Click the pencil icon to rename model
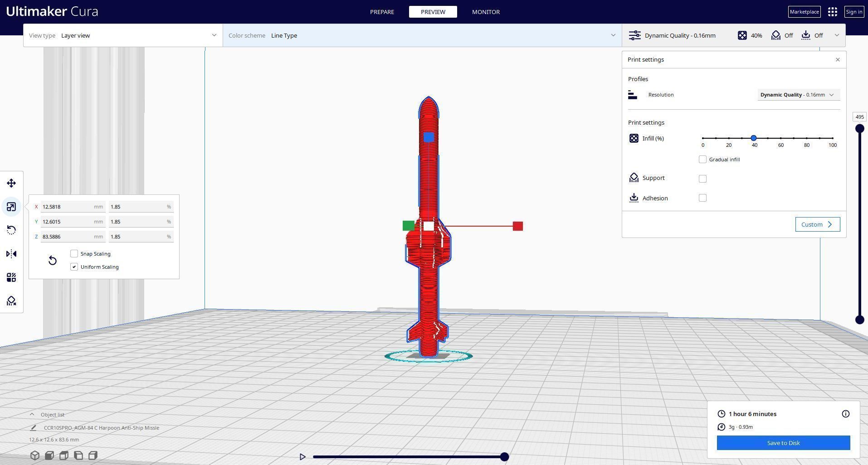This screenshot has height=465, width=868. pos(33,427)
